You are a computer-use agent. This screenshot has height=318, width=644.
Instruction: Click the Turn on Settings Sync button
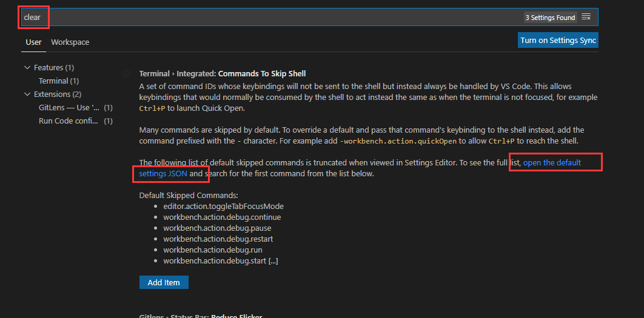pyautogui.click(x=558, y=40)
